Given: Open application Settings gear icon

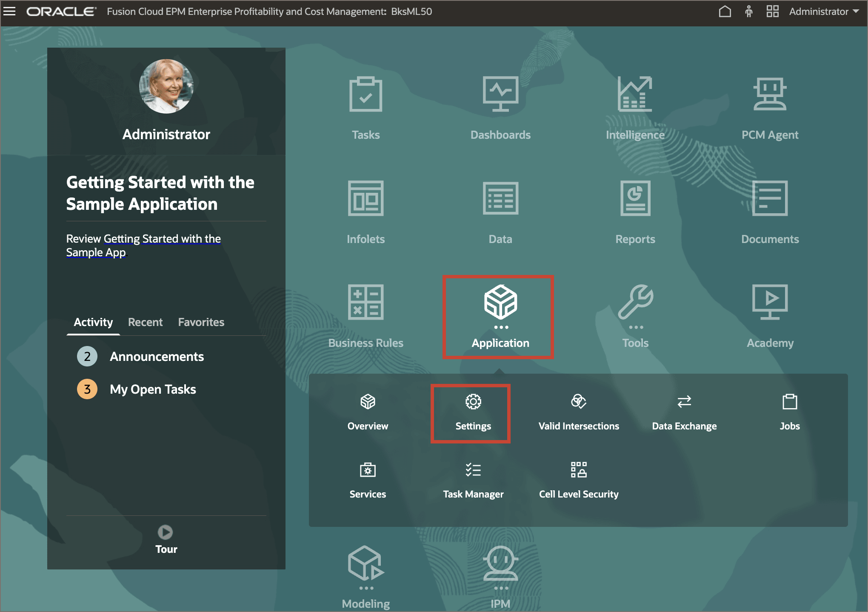Looking at the screenshot, I should (x=472, y=401).
